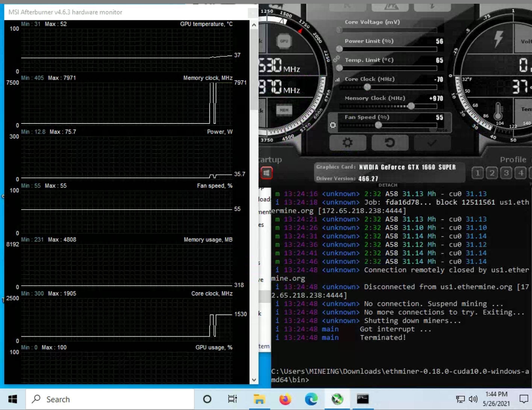Adjust the Core Voltage slider
This screenshot has width=532, height=410.
tap(388, 30)
